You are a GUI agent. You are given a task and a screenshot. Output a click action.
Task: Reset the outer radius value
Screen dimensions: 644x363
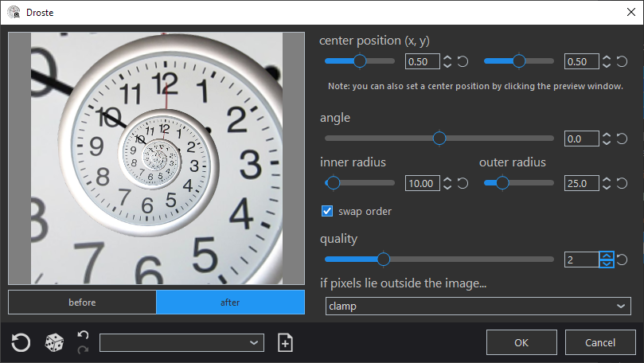coord(622,183)
